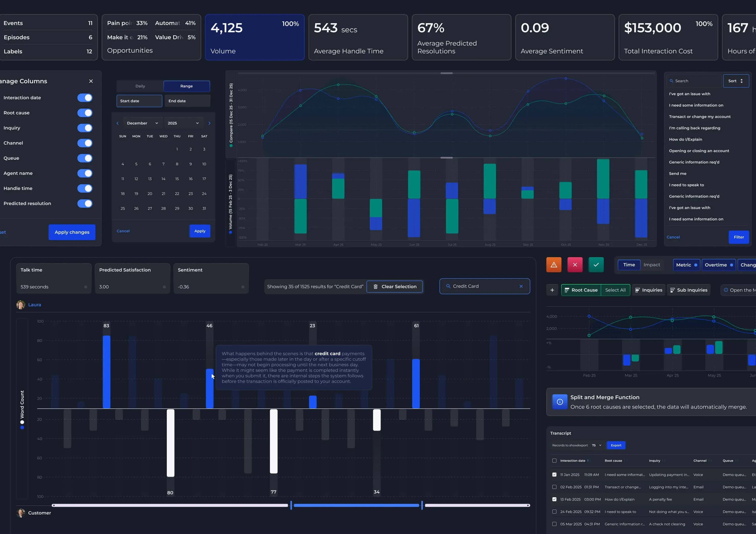Turn off the Inquiry column switch
Image resolution: width=756 pixels, height=534 pixels.
click(85, 128)
